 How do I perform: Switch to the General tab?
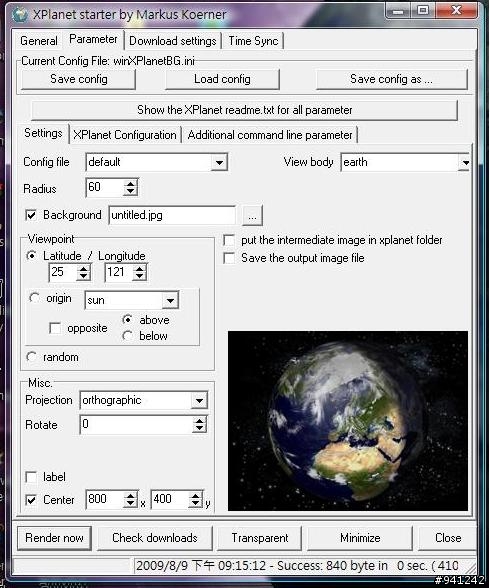39,40
